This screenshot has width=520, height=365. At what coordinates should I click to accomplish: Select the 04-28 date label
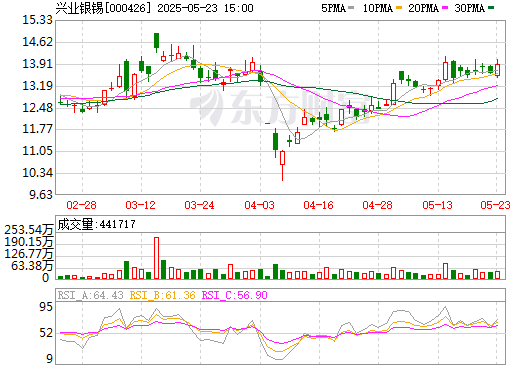tap(377, 205)
